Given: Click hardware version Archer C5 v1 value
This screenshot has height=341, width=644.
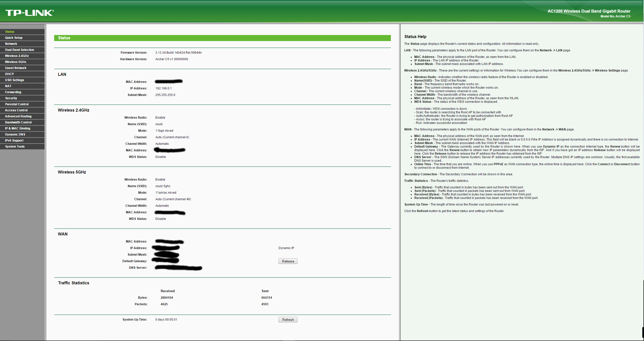Looking at the screenshot, I should tap(172, 59).
